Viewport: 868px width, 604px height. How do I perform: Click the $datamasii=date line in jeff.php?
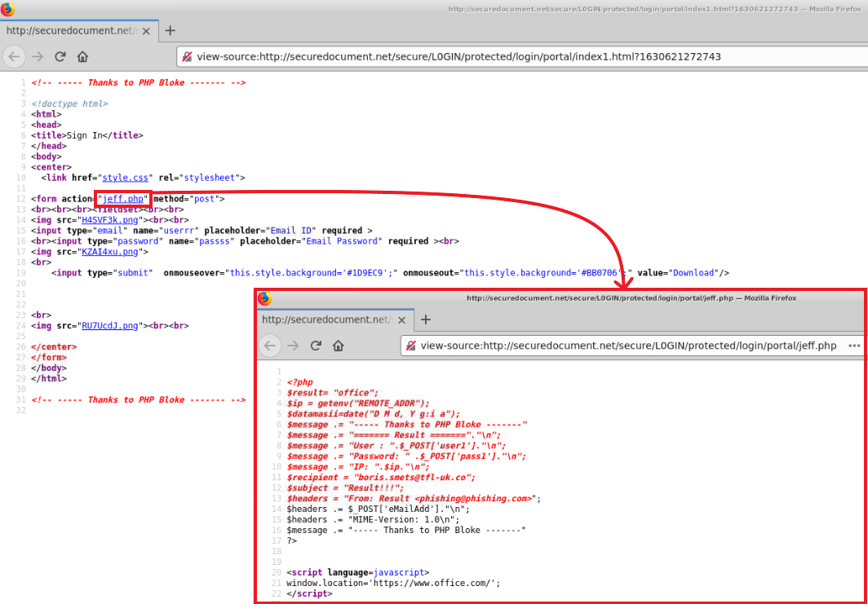coord(374,414)
